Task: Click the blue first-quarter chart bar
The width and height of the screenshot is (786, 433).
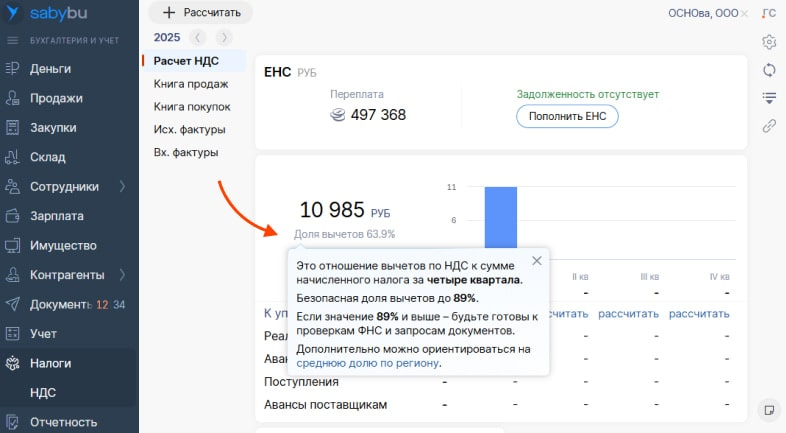Action: point(500,217)
